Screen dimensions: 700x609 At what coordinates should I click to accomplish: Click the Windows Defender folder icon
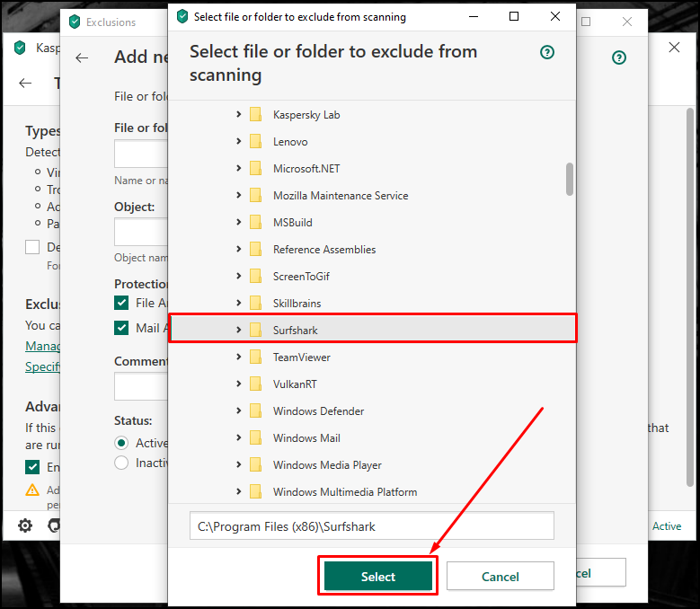(x=255, y=410)
